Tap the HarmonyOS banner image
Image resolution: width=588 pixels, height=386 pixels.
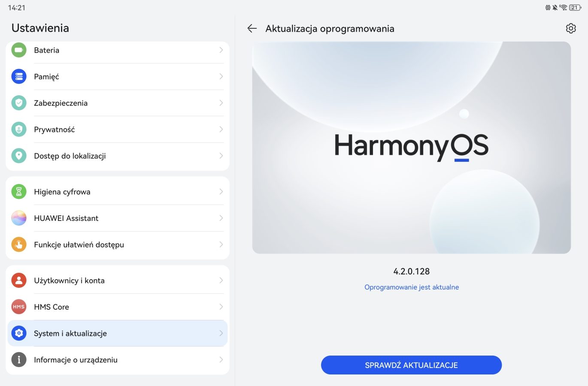411,148
